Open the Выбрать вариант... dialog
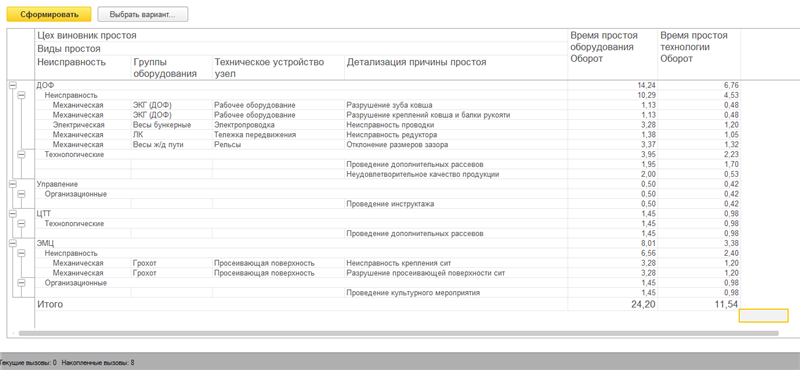Viewport: 800px width, 370px height. click(142, 14)
